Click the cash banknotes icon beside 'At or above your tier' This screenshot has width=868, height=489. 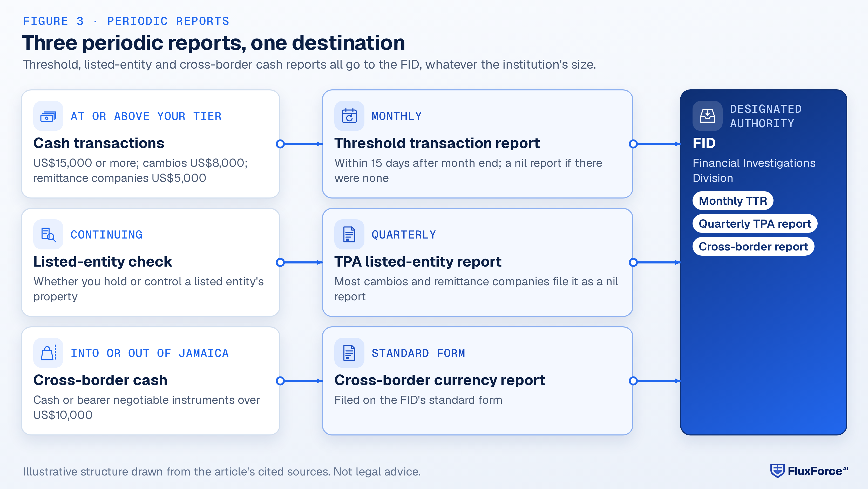pyautogui.click(x=48, y=116)
